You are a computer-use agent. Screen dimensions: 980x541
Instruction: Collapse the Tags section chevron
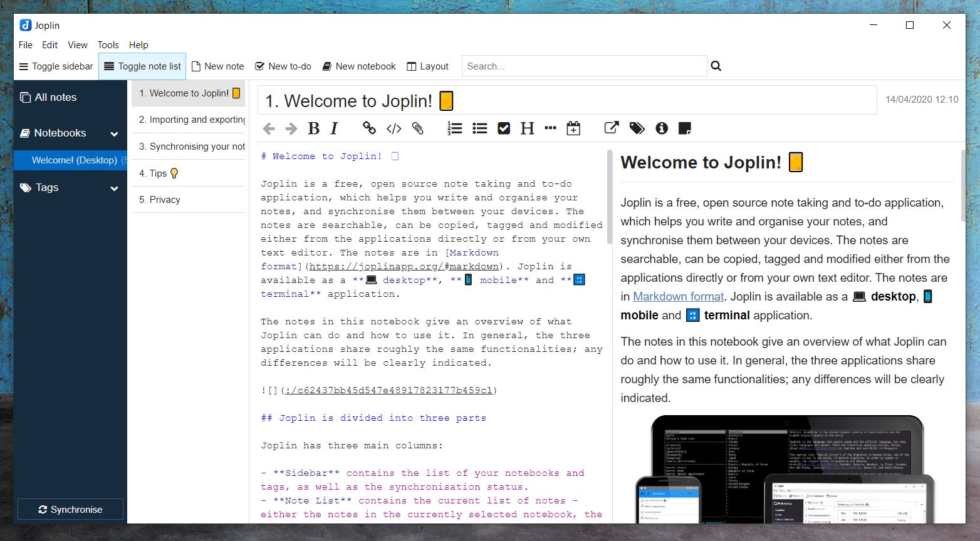click(x=114, y=188)
